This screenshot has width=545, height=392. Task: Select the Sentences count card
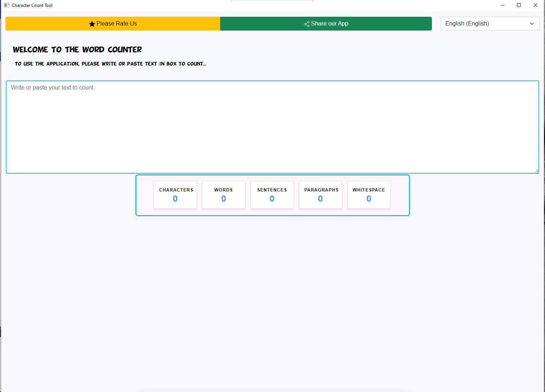pos(272,195)
